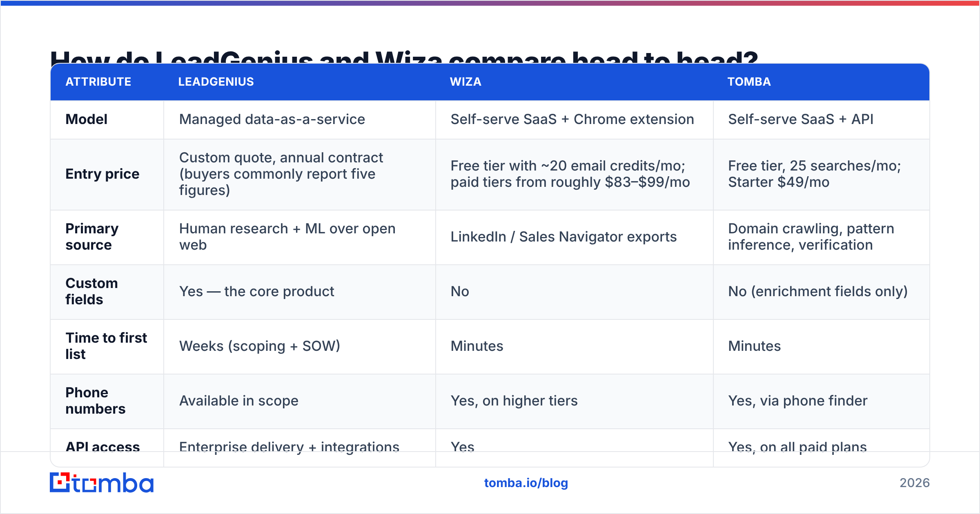Click the tomba logo
The width and height of the screenshot is (980, 514).
pyautogui.click(x=102, y=483)
